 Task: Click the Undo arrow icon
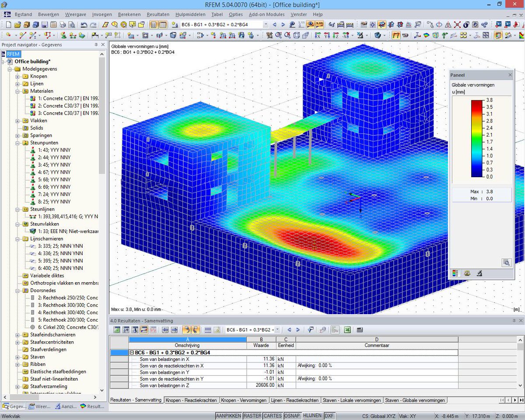pos(83,25)
